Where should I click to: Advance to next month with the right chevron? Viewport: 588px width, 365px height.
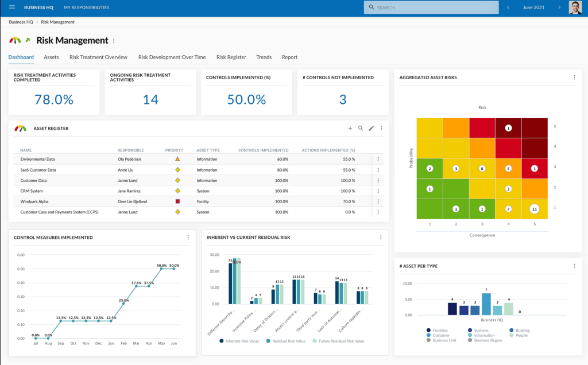click(x=559, y=7)
